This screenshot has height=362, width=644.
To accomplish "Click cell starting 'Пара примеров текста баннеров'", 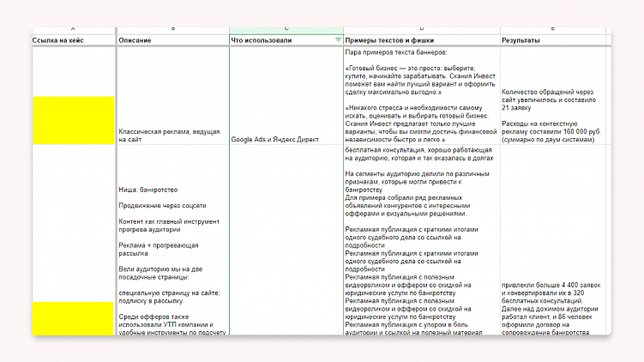I will pos(422,95).
